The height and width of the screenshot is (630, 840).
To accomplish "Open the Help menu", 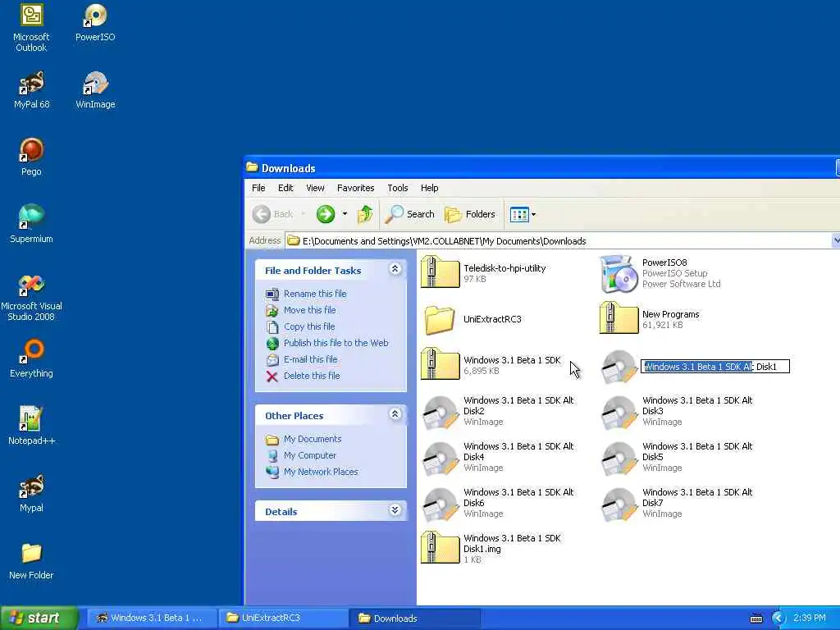I will [429, 188].
